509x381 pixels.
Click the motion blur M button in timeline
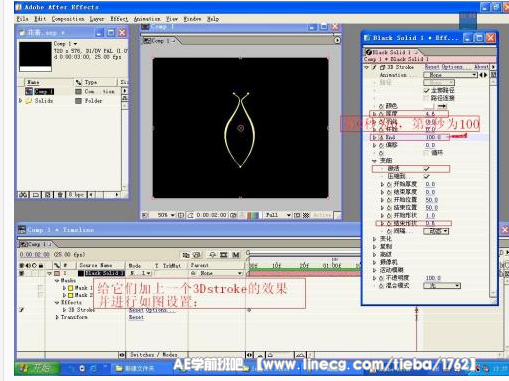coord(235,255)
